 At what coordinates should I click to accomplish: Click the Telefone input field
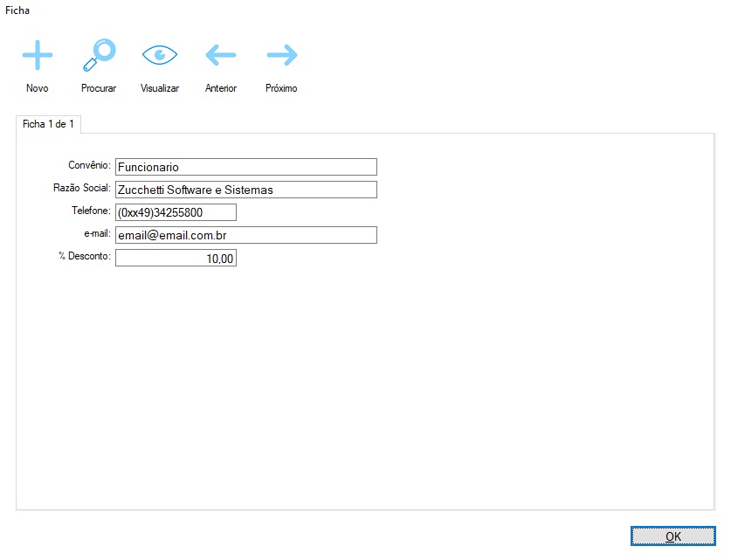(x=176, y=212)
